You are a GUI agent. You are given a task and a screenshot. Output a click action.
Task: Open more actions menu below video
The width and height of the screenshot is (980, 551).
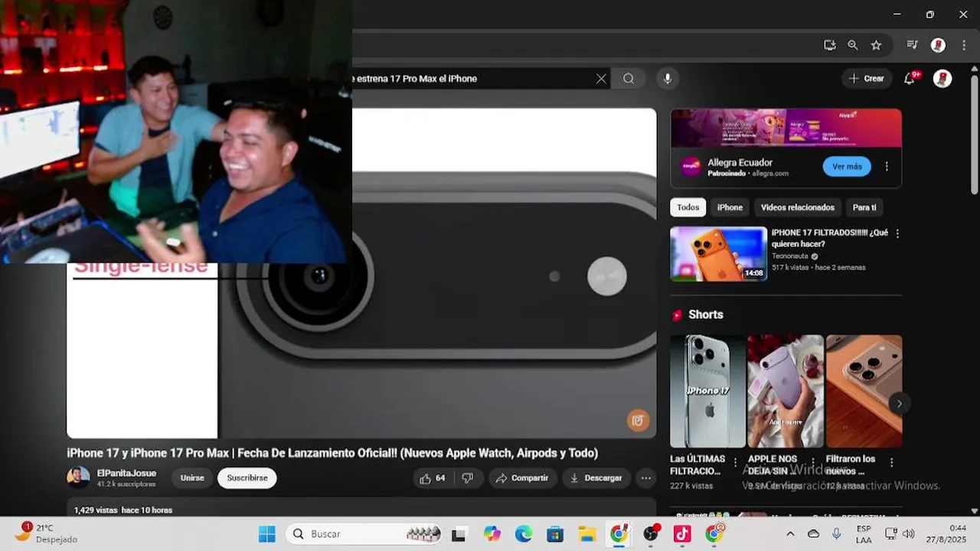tap(646, 478)
